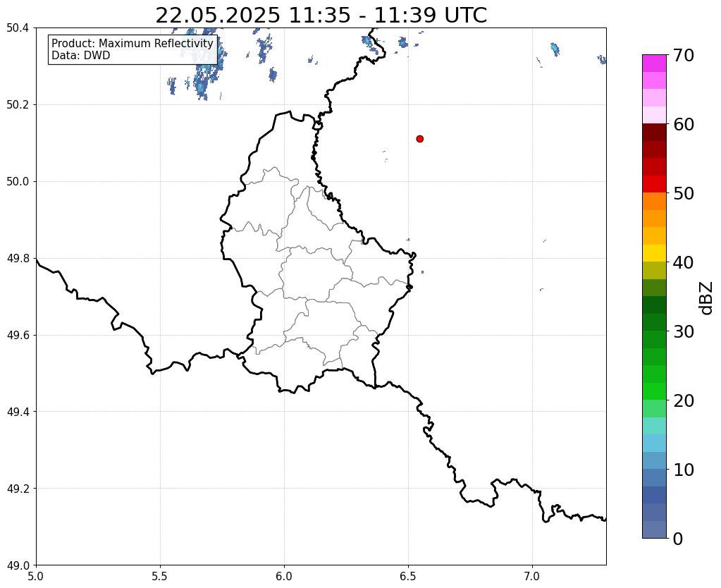Click the bright green swatch just above 20 dBZ
This screenshot has height=588, width=721.
coord(654,391)
